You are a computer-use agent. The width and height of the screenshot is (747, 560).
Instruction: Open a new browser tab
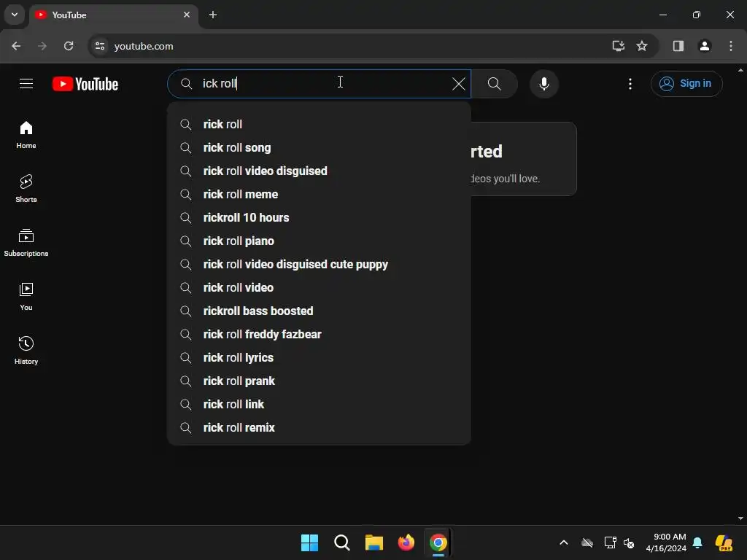pos(213,15)
